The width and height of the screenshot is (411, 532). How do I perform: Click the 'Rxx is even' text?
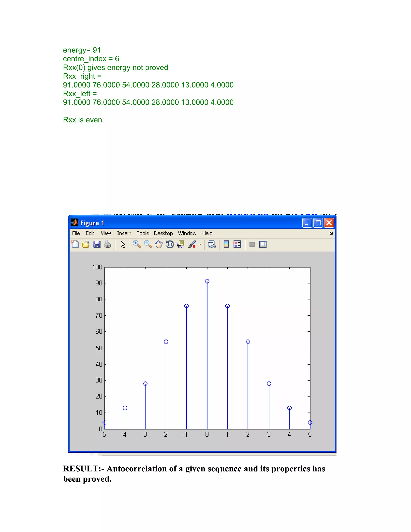(82, 120)
